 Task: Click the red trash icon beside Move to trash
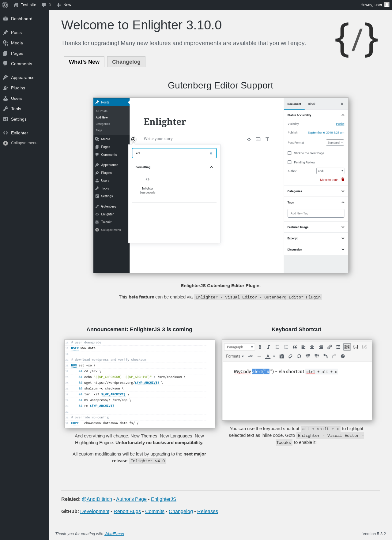(343, 179)
